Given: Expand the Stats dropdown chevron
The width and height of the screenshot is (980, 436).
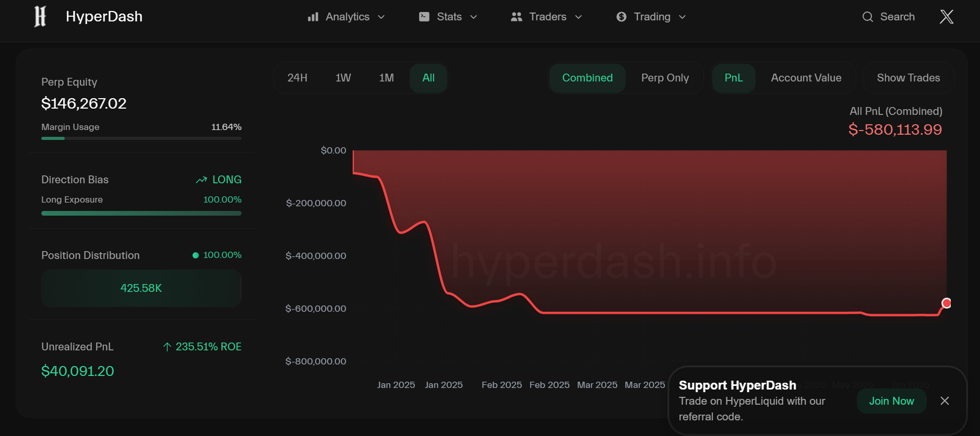Looking at the screenshot, I should pos(474,17).
